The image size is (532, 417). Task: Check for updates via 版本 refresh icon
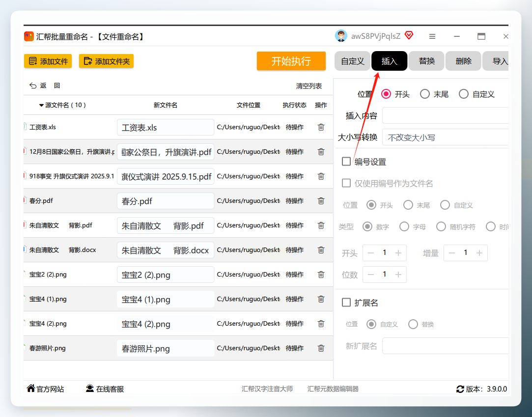[460, 389]
